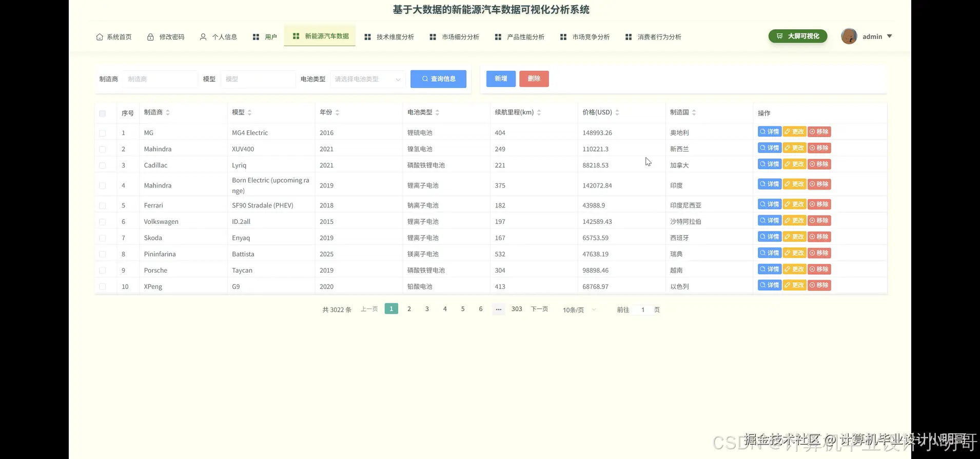Check the row 4 Mahindra Born Electric checkbox
The height and width of the screenshot is (459, 980).
[x=103, y=186]
